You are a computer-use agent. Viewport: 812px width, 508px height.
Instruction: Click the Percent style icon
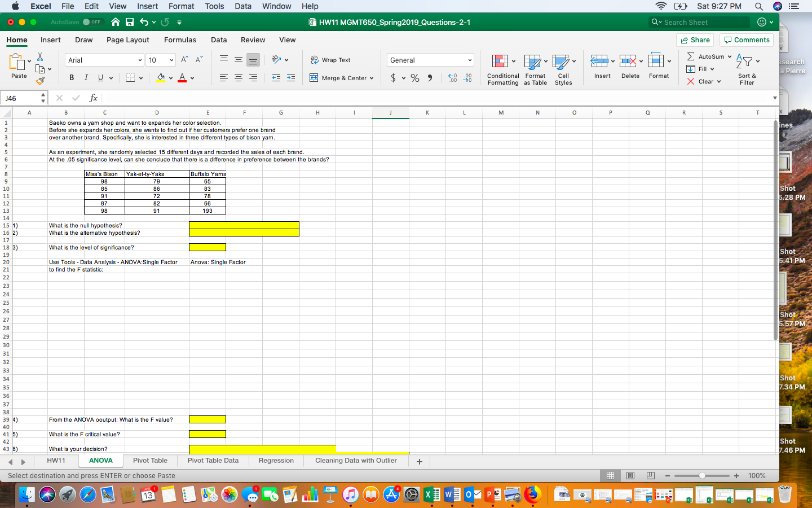[415, 78]
